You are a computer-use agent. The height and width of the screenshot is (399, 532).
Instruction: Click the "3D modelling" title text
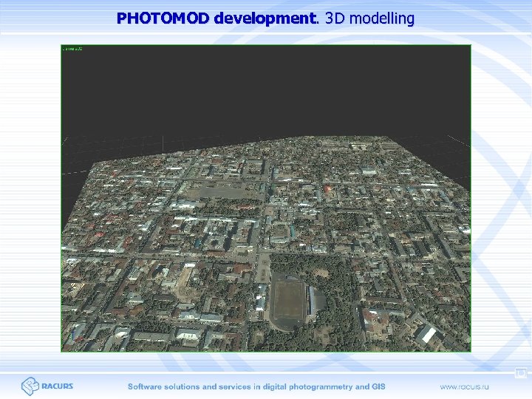pos(370,18)
